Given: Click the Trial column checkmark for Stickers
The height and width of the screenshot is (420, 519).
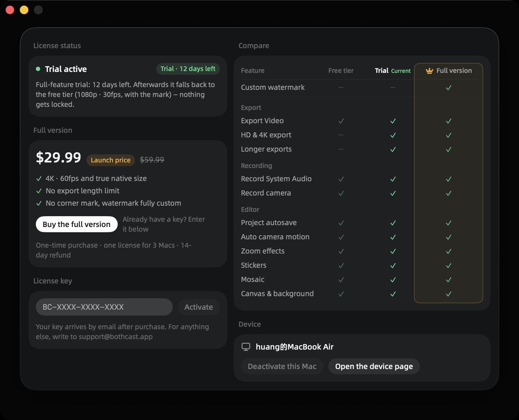Looking at the screenshot, I should [x=393, y=266].
